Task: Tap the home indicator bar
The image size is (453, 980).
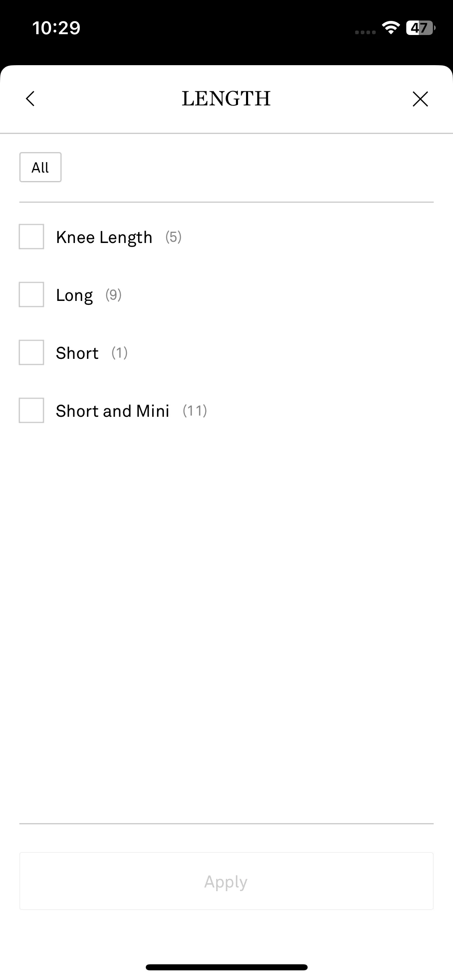Action: coord(226,967)
